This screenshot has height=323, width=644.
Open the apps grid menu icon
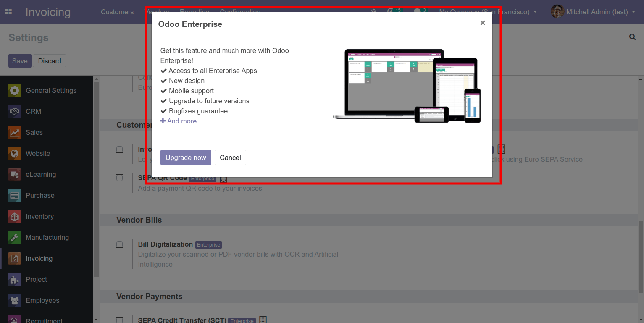pyautogui.click(x=8, y=12)
